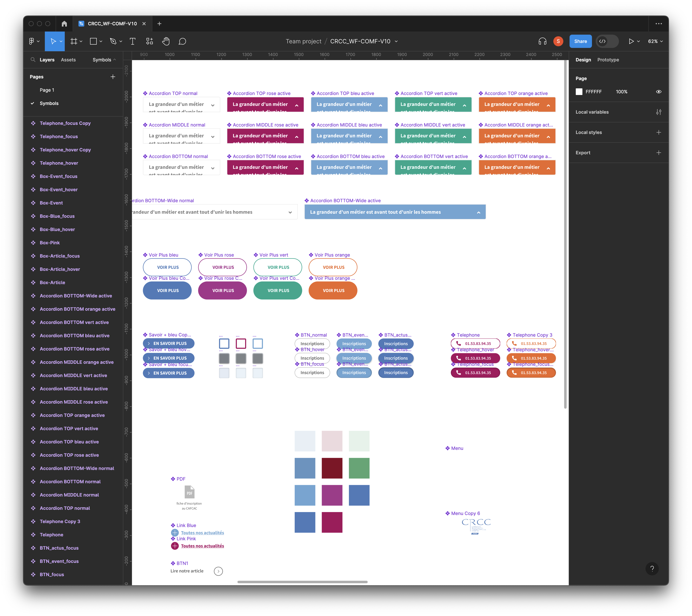Select the Frame tool
Image resolution: width=692 pixels, height=616 pixels.
pos(73,41)
